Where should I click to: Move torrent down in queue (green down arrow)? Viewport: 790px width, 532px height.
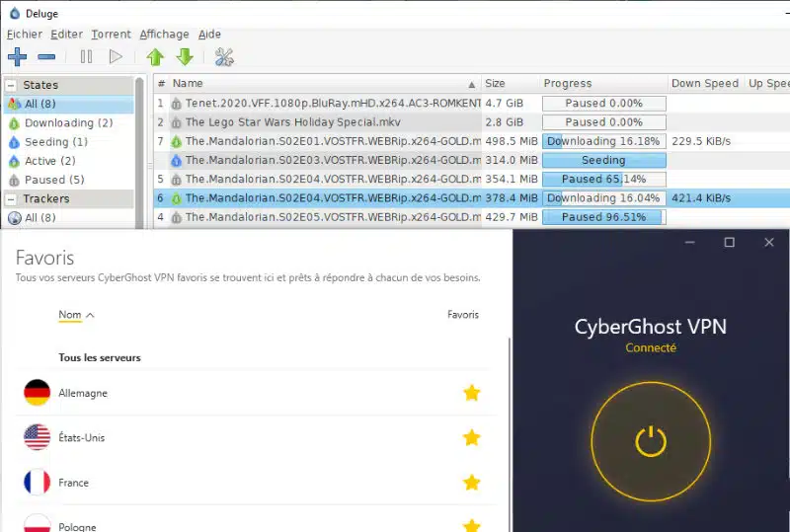point(185,57)
